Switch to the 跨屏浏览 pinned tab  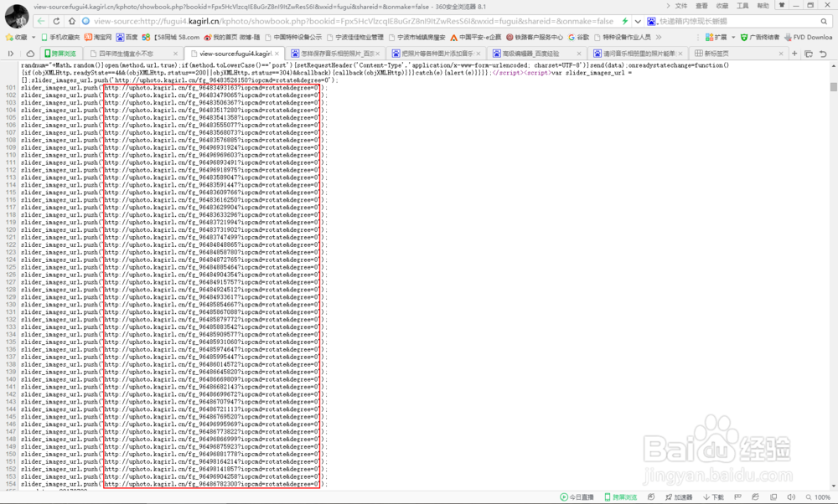59,54
